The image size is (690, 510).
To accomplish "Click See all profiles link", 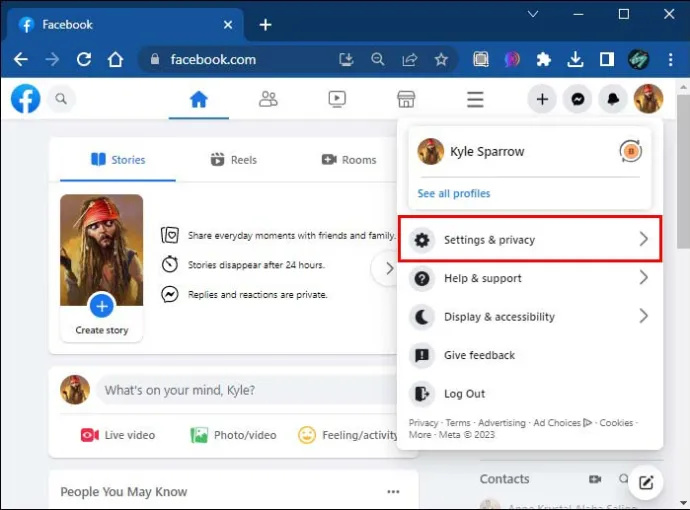I will [x=454, y=194].
